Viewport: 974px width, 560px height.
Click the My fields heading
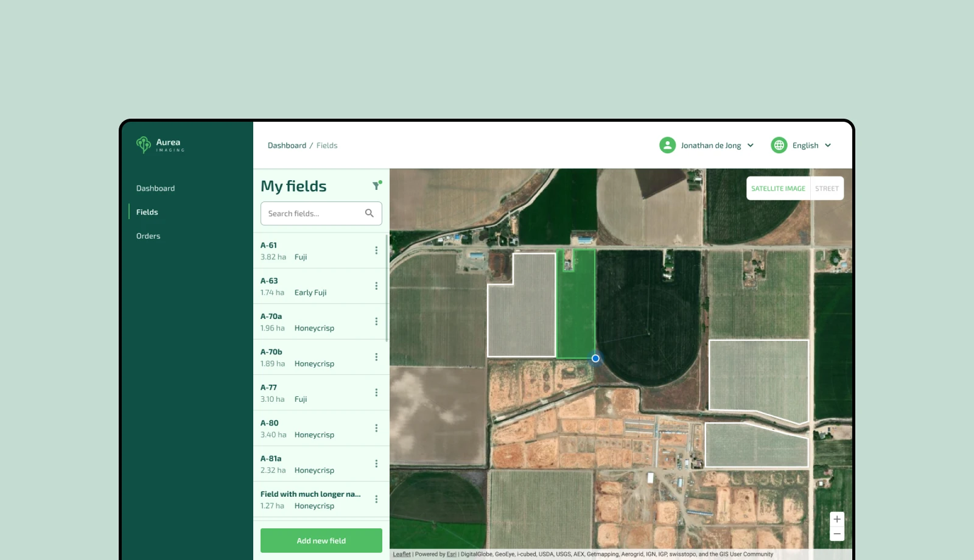coord(293,186)
